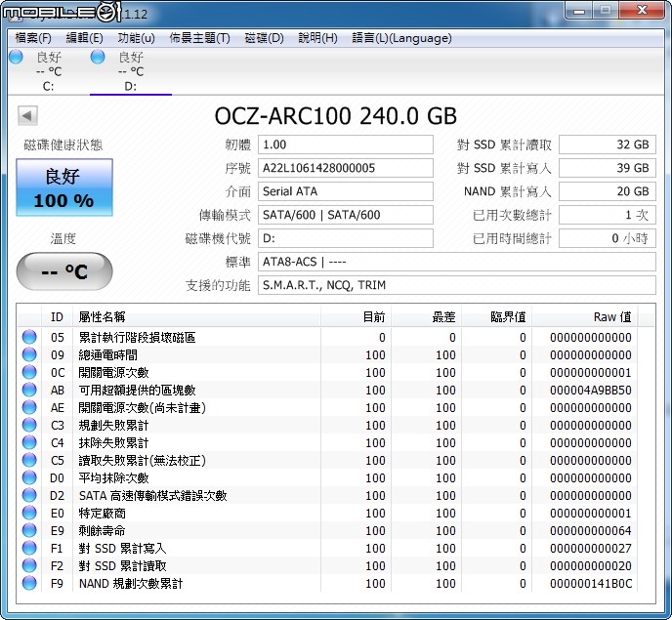Click status icon for attribute E0 特定廠商
Viewport: 672px width, 620px height.
point(29,513)
